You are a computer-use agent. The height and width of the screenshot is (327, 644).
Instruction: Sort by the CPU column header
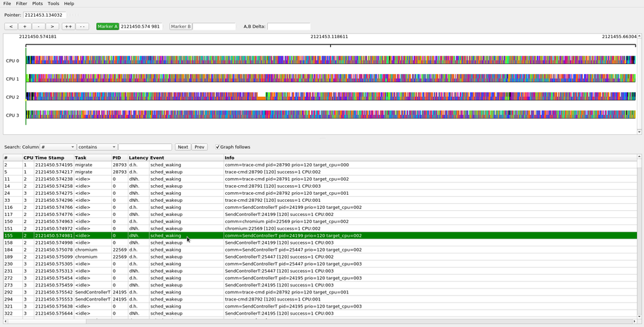[28, 157]
